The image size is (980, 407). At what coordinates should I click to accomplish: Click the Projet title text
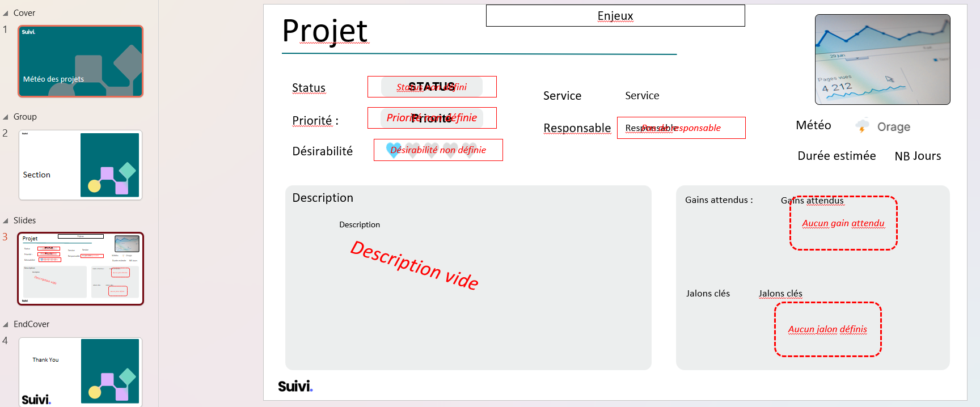[x=325, y=31]
